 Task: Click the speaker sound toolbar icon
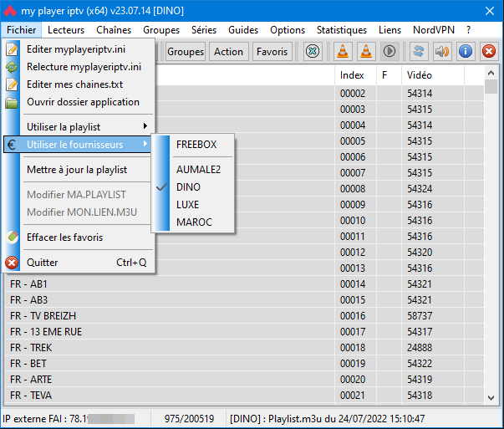click(442, 52)
